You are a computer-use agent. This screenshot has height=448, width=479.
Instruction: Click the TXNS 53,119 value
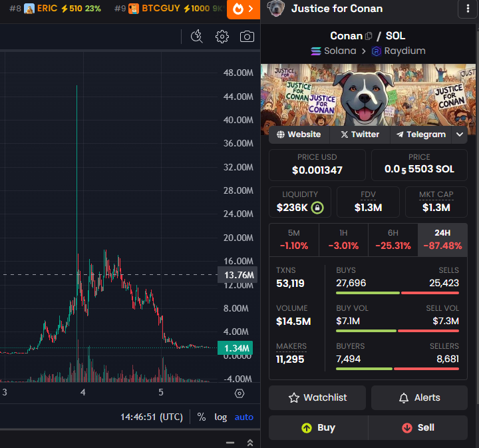(x=290, y=284)
